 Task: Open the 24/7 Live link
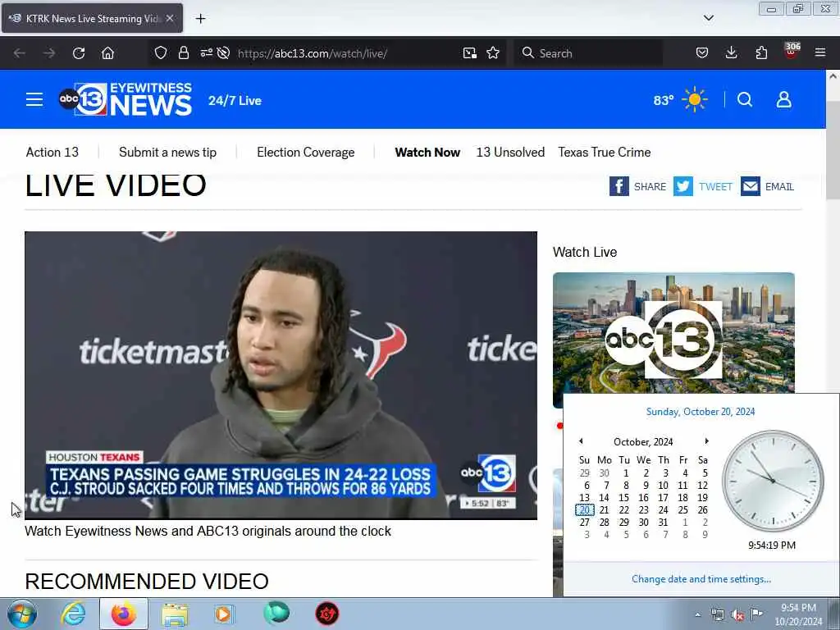click(x=235, y=101)
